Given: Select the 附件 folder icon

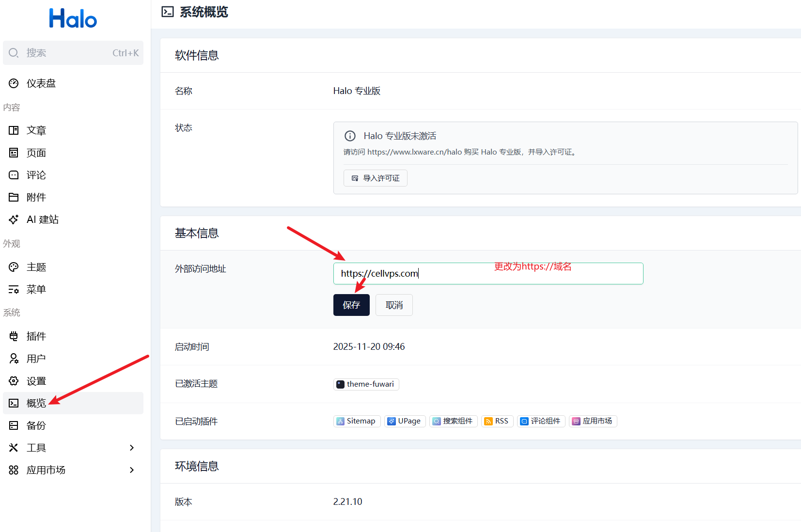Looking at the screenshot, I should click(x=14, y=197).
